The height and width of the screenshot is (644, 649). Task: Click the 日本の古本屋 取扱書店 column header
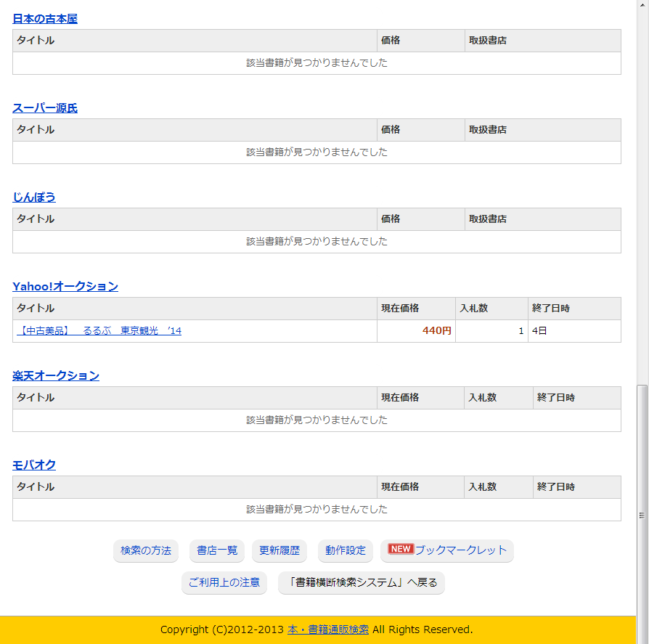pos(542,41)
